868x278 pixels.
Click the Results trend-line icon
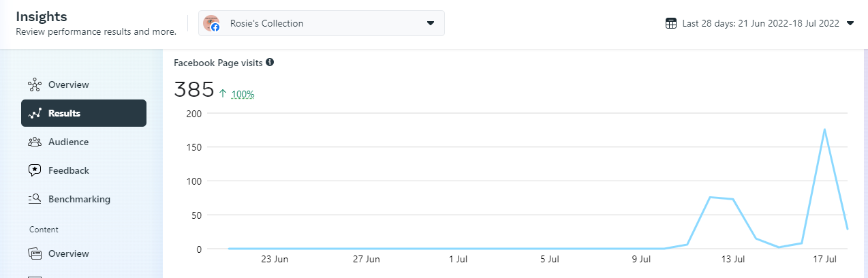coord(35,114)
